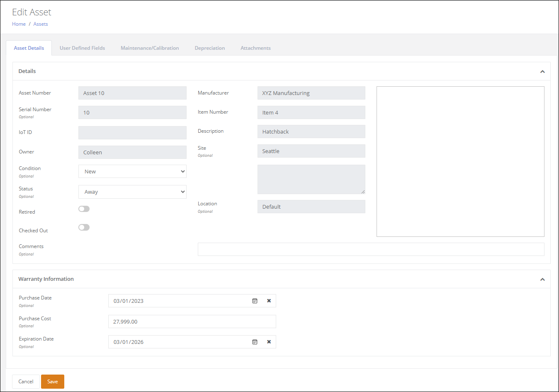Click the Manufacturer field

pyautogui.click(x=311, y=93)
